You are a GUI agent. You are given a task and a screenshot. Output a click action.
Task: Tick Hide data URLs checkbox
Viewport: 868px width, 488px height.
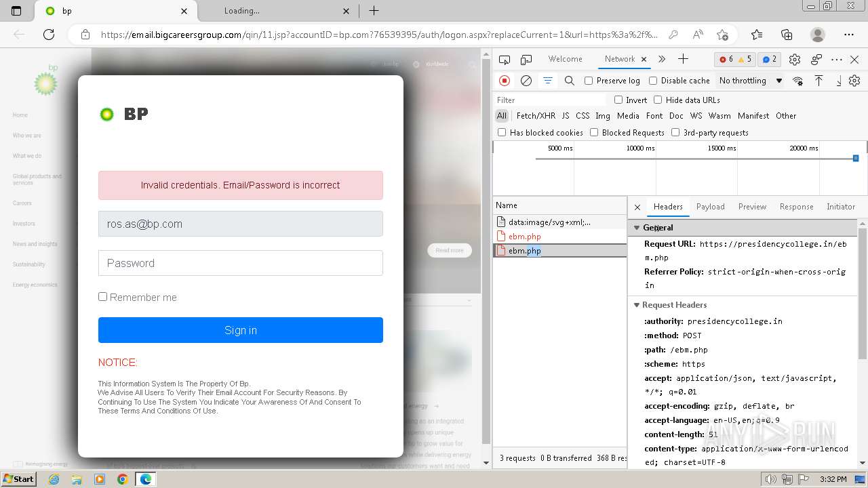tap(658, 100)
